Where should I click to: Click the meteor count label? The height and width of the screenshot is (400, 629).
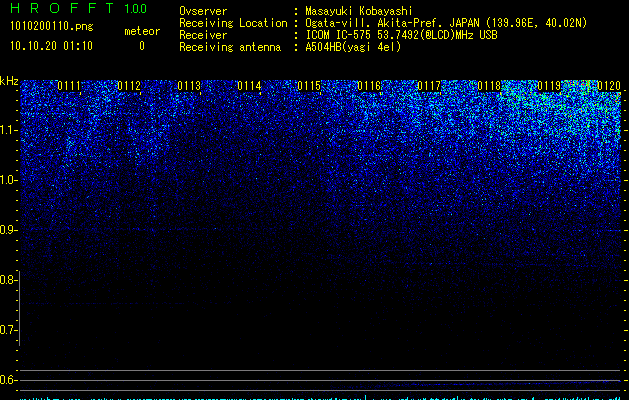[142, 31]
